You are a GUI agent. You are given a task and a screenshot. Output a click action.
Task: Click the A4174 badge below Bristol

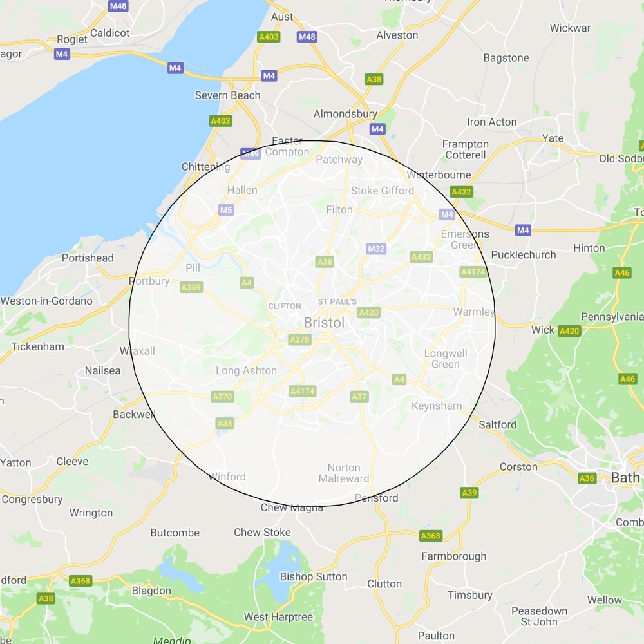(x=302, y=391)
